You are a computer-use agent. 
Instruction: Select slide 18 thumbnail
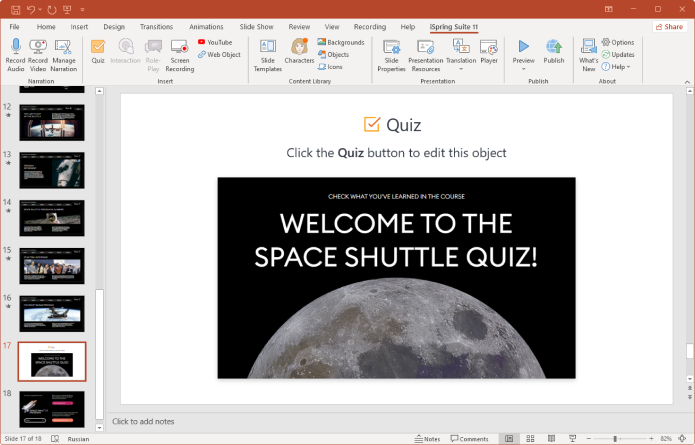(x=52, y=409)
